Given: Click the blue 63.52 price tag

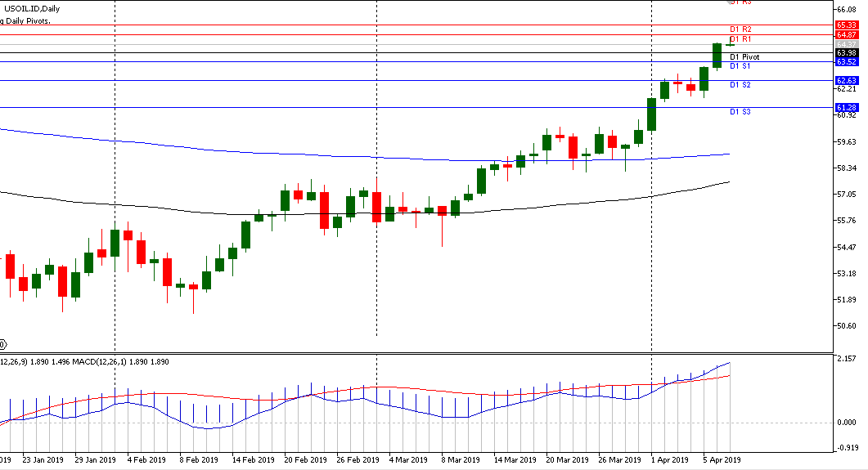Looking at the screenshot, I should click(x=847, y=62).
